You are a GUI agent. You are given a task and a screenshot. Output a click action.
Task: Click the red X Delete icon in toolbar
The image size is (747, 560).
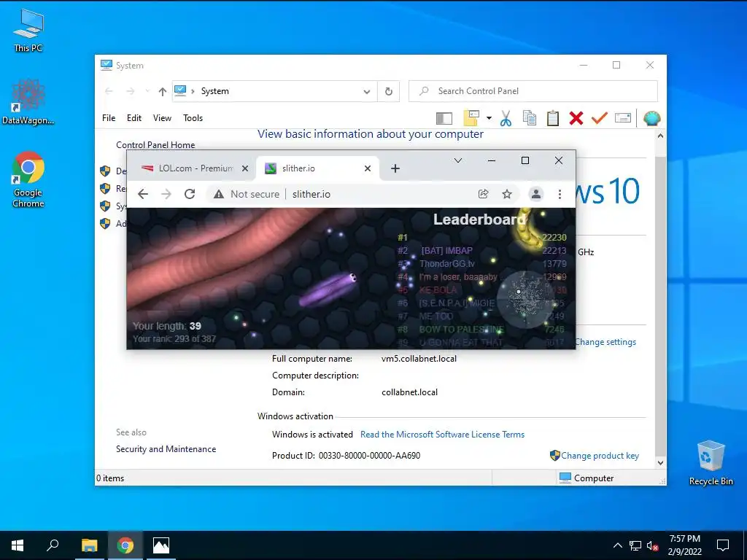[x=576, y=118]
